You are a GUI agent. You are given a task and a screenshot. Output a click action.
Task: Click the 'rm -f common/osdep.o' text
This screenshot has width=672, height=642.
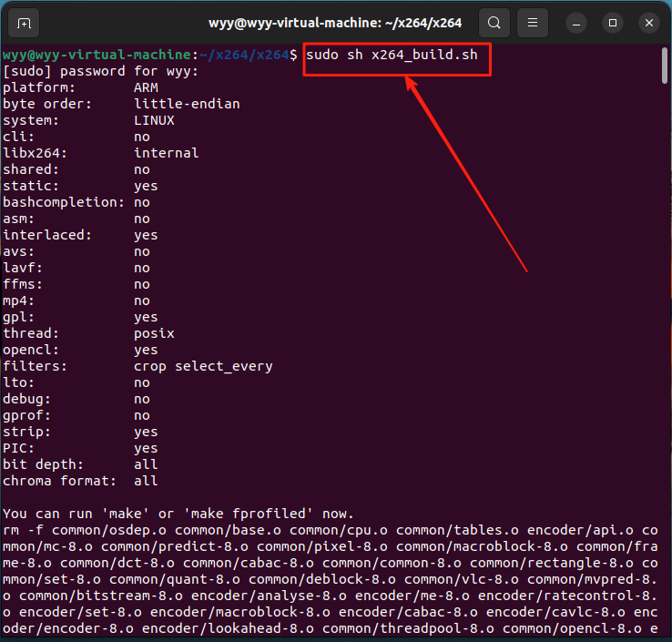tap(85, 530)
